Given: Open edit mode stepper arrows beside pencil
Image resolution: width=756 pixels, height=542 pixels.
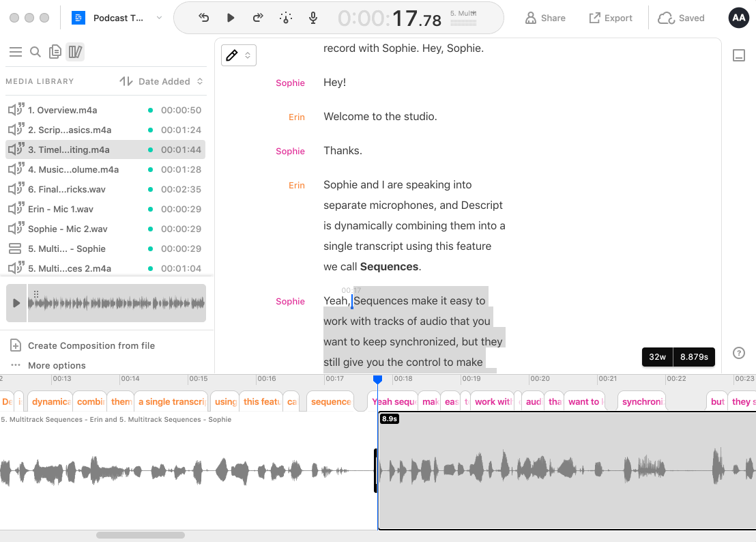Looking at the screenshot, I should (248, 55).
